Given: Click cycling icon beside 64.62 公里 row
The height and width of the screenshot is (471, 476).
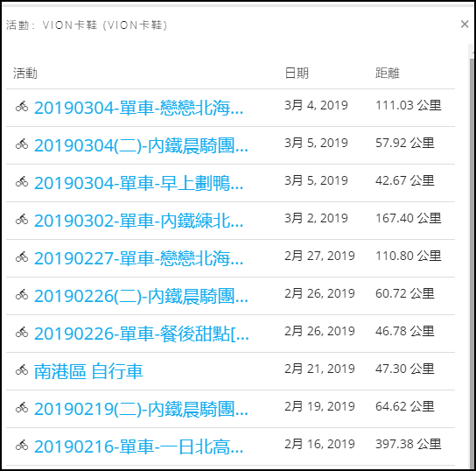Looking at the screenshot, I should (x=22, y=408).
